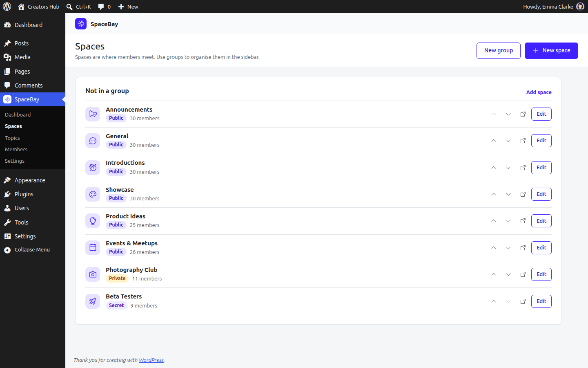The width and height of the screenshot is (588, 368).
Task: Click "25 members" under Product Ideas
Action: (x=145, y=225)
